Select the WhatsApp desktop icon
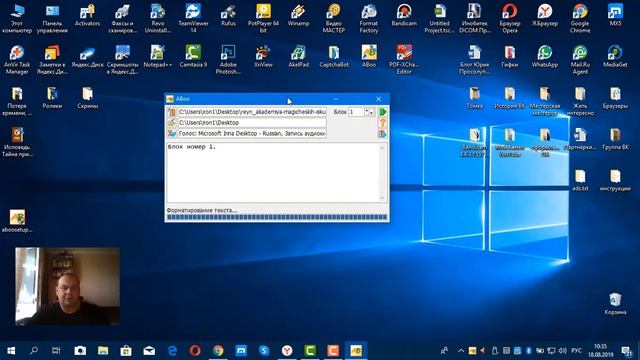The height and width of the screenshot is (360, 640). 545,57
